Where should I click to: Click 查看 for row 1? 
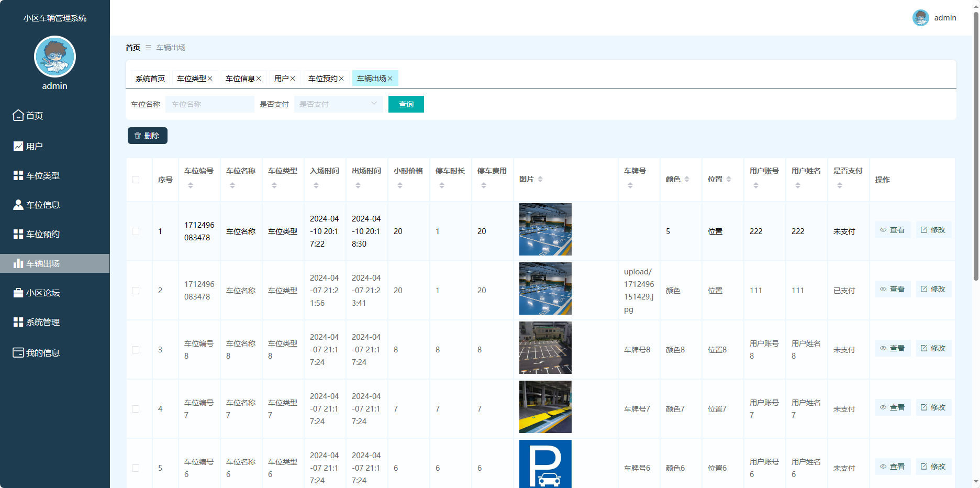pos(893,230)
